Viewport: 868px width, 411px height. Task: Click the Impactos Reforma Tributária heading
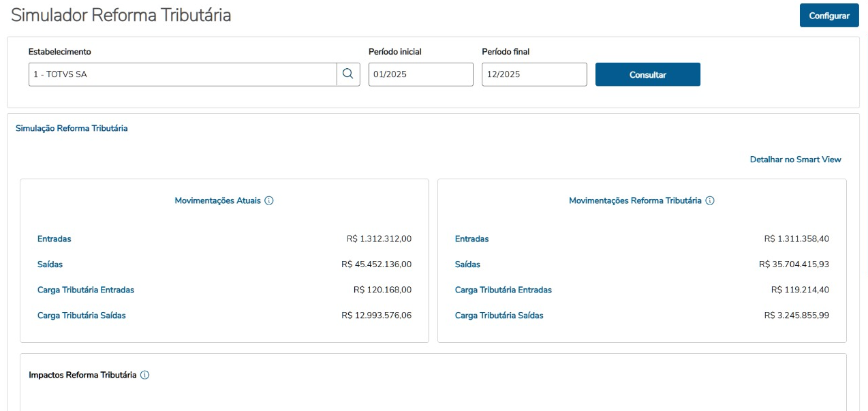point(82,375)
